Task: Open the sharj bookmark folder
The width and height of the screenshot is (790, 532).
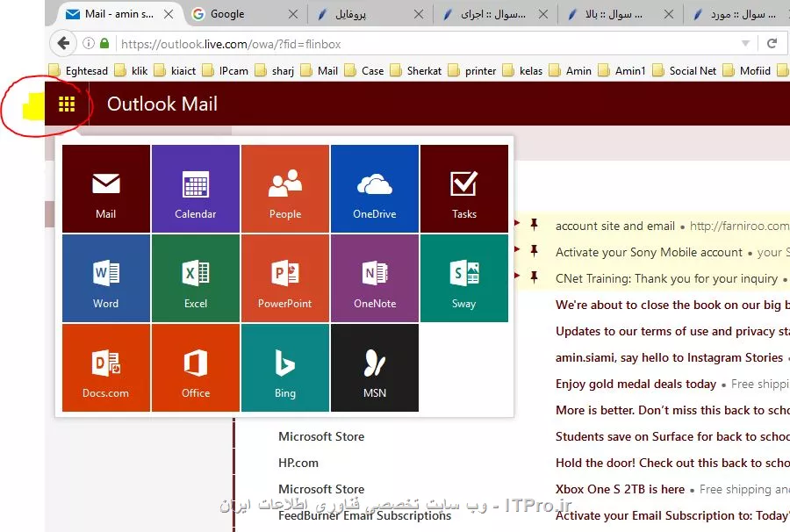Action: [x=275, y=71]
